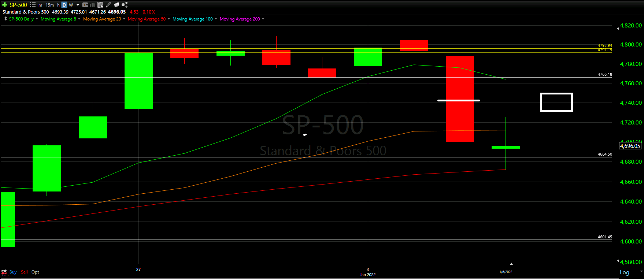Click the 1/6/2022 date label on time axis
Screen dimensions: 644x279
tap(506, 272)
